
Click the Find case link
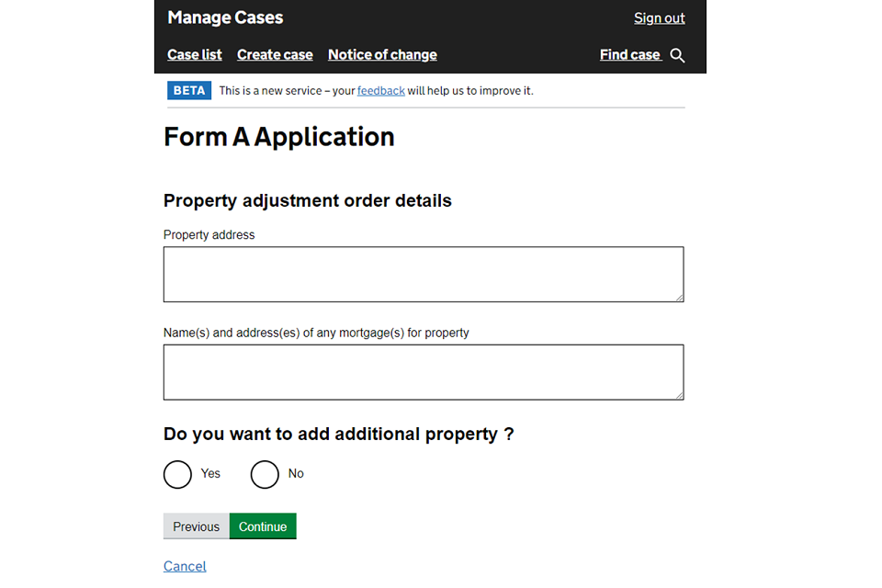coord(630,55)
